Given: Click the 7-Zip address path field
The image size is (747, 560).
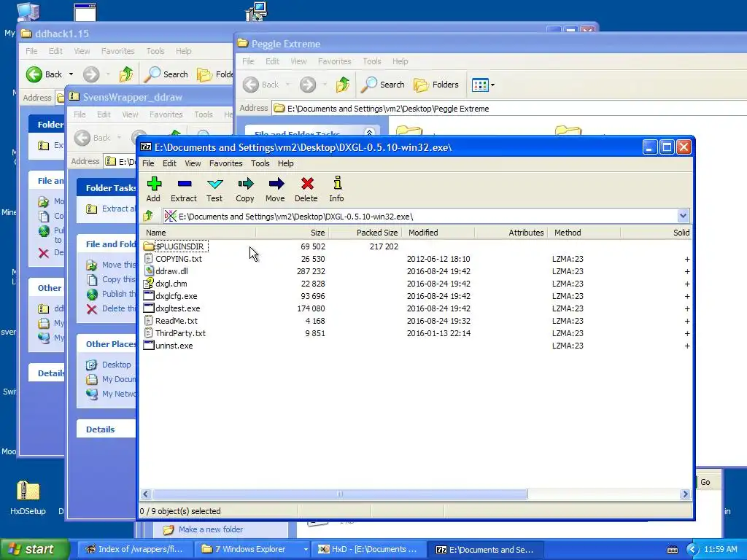Looking at the screenshot, I should (420, 216).
